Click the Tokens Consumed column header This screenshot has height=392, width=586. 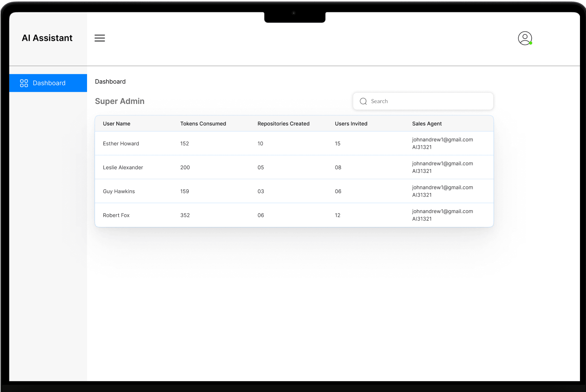tap(203, 124)
